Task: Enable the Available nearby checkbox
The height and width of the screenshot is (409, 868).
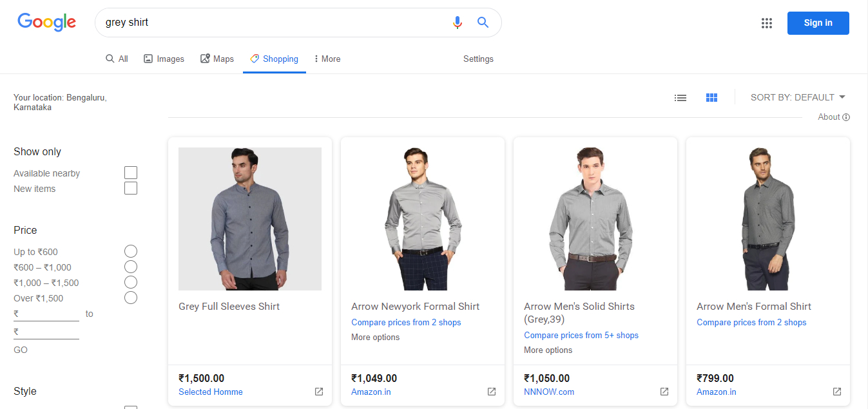Action: (x=131, y=173)
